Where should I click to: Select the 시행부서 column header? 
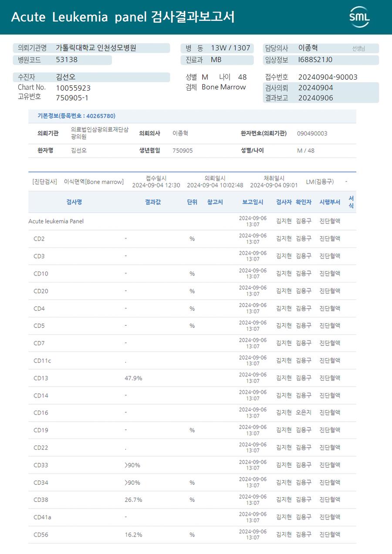[x=330, y=202]
